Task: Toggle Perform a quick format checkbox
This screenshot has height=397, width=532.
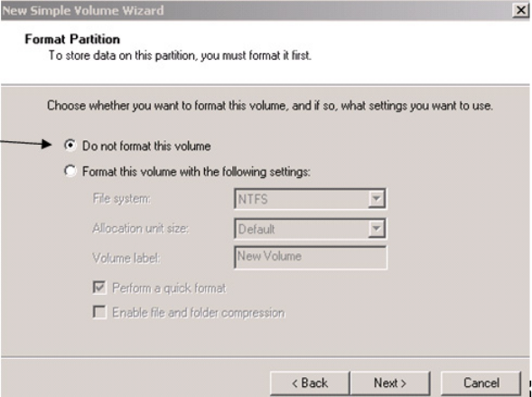Action: click(x=99, y=288)
